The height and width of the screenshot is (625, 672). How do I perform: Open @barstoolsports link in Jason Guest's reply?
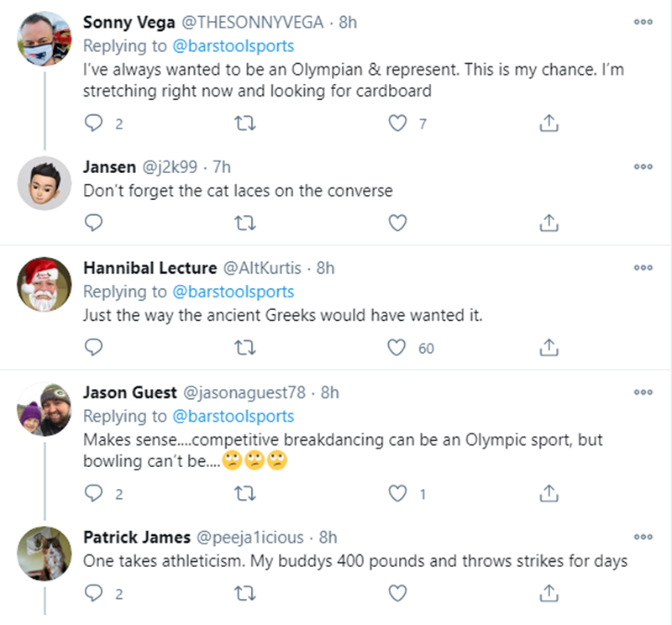pos(234,417)
